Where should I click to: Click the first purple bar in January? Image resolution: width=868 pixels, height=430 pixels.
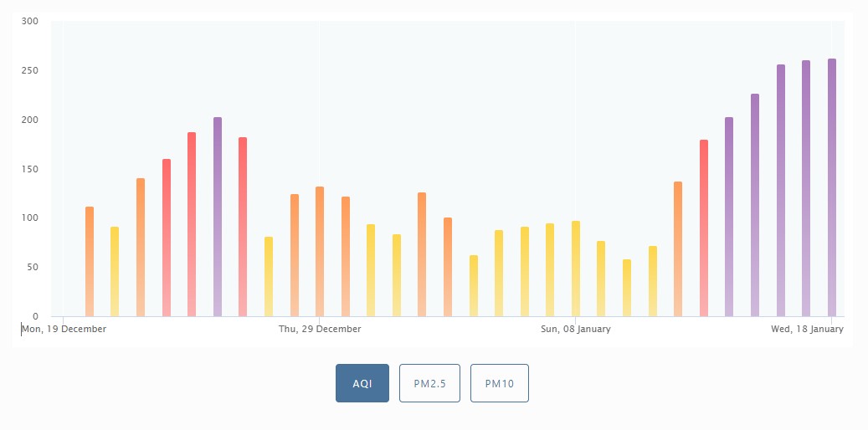pos(729,217)
